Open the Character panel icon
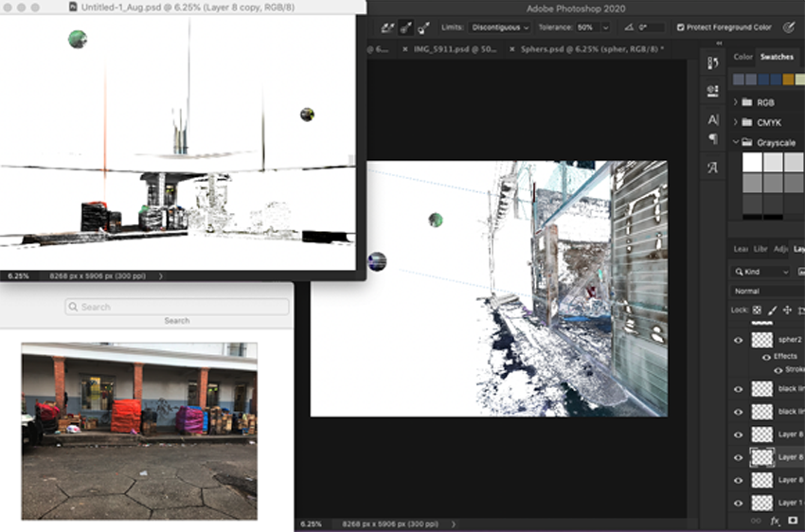This screenshot has width=805, height=532. [713, 120]
